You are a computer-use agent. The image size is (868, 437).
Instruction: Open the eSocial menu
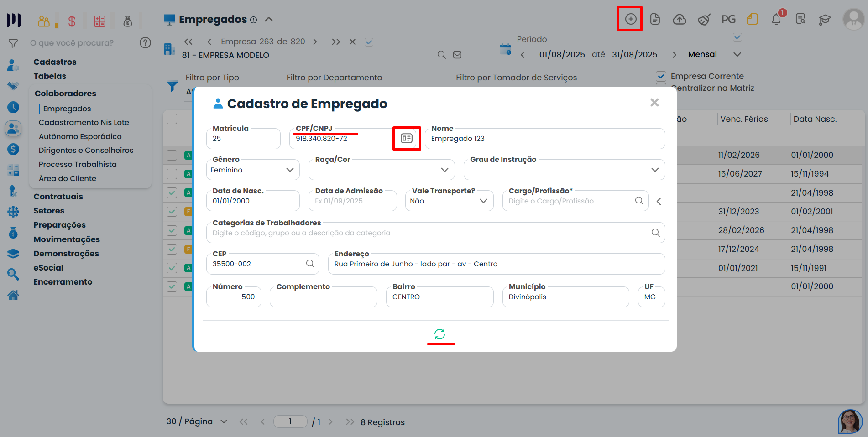48,268
